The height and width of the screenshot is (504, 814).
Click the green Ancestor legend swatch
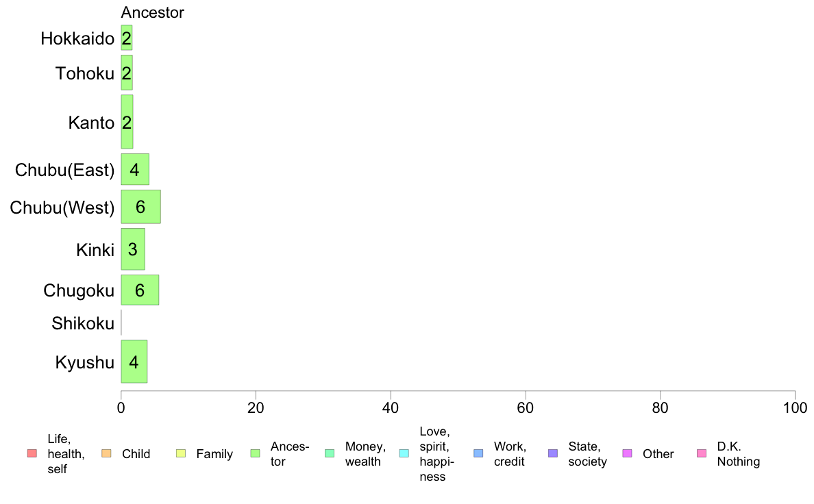point(256,453)
